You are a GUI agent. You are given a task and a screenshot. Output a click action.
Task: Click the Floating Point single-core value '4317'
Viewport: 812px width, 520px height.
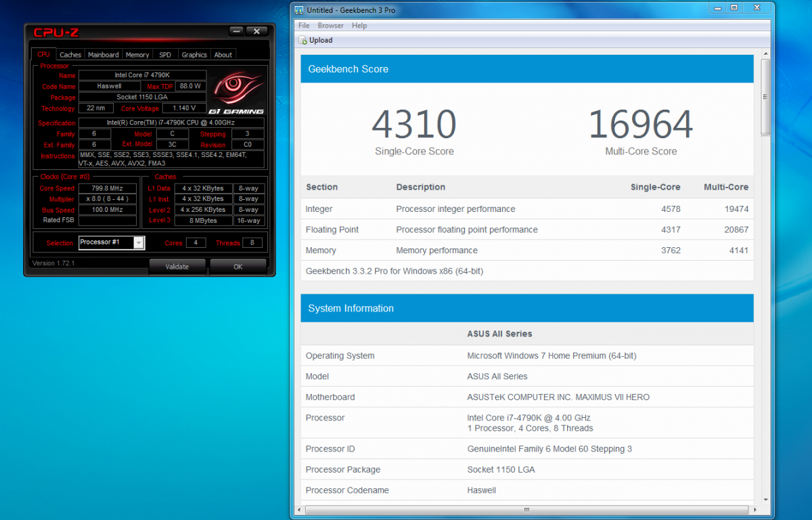point(671,230)
